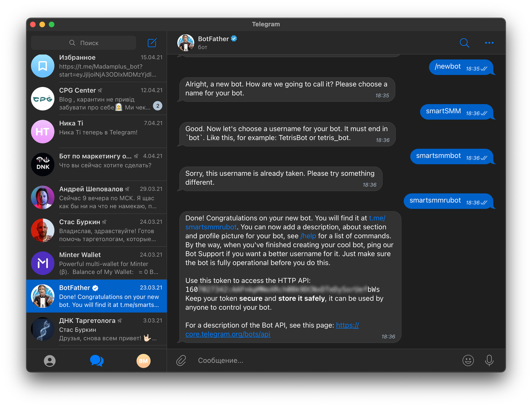This screenshot has width=532, height=407.
Task: Click the blurred bot token text
Action: [x=283, y=289]
